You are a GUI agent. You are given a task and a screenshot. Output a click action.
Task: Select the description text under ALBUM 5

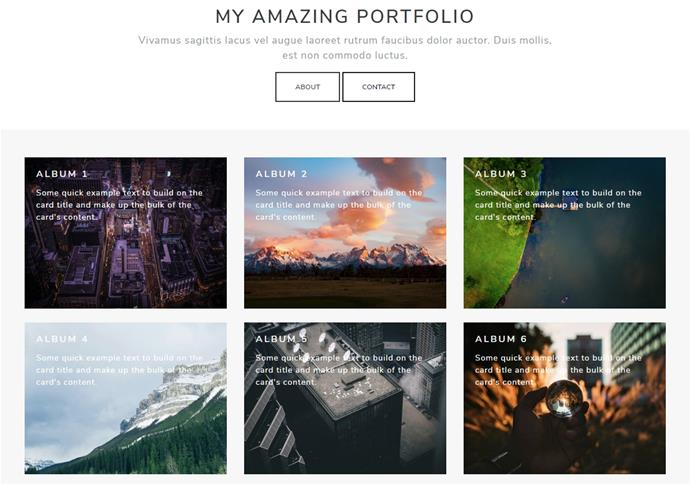pyautogui.click(x=339, y=370)
